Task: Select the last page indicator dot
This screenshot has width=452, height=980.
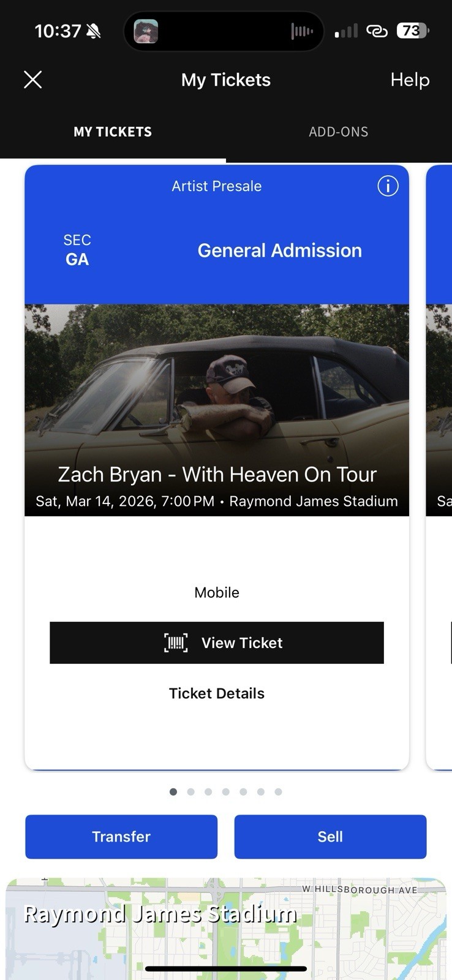Action: [x=279, y=791]
